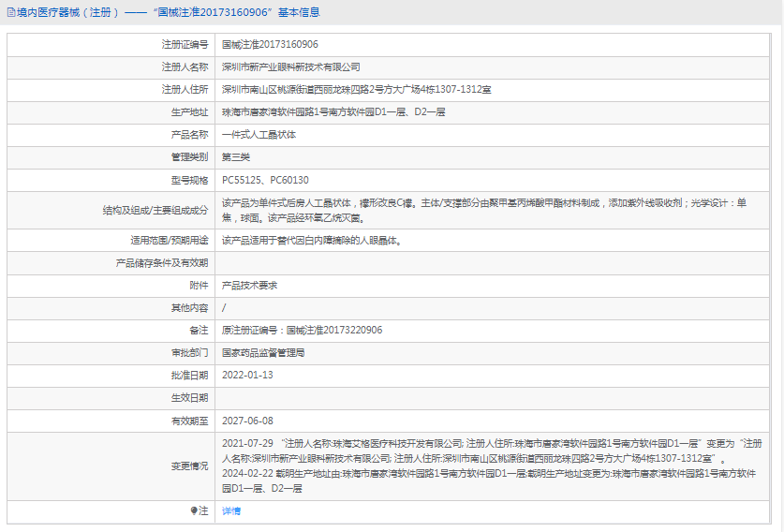784x532 pixels.
Task: Click the document icon beside 境内医疗器械 title
Action: [x=10, y=12]
